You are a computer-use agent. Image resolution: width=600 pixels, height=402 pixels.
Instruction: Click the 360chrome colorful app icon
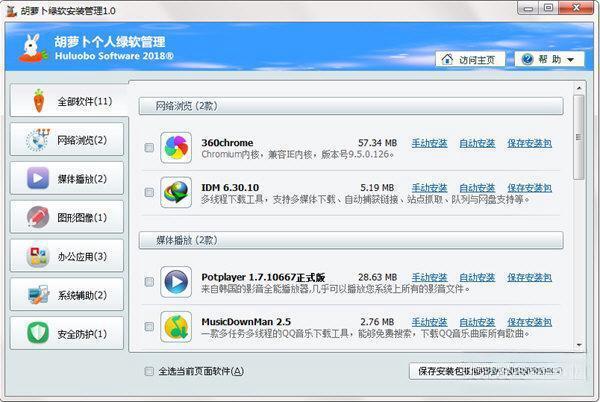[176, 148]
